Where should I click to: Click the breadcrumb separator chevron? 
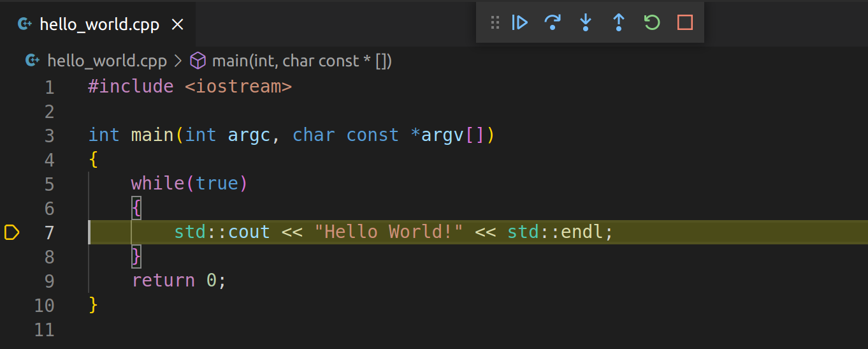pos(178,61)
